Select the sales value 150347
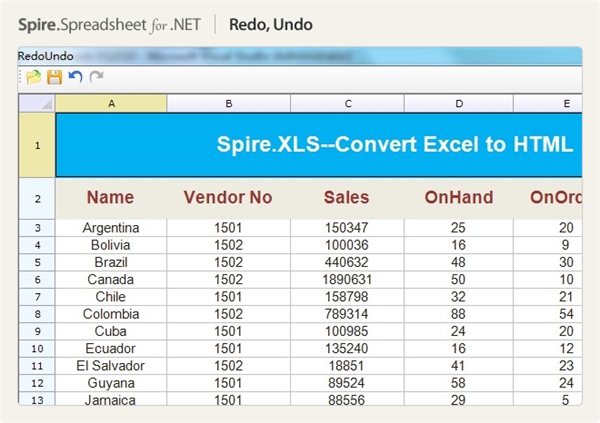The height and width of the screenshot is (423, 600). pyautogui.click(x=347, y=228)
